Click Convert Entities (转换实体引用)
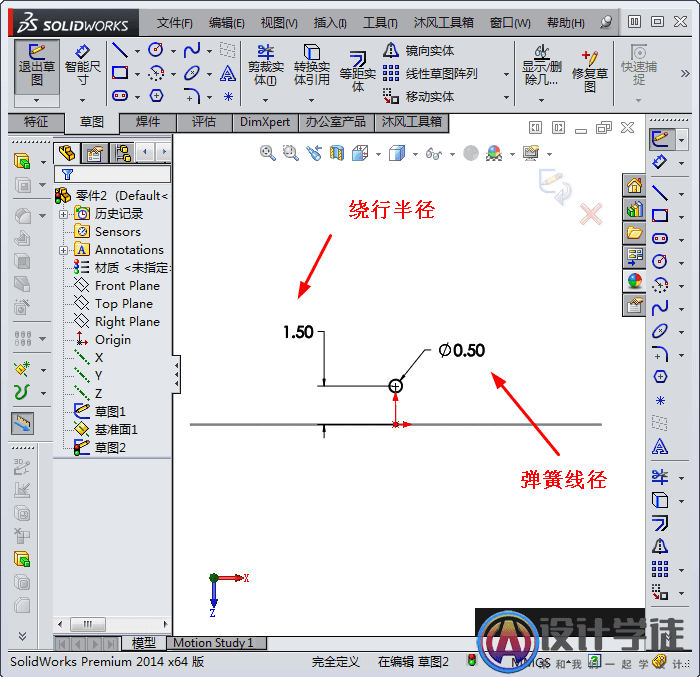Screen dimensions: 700x677 pyautogui.click(x=312, y=65)
